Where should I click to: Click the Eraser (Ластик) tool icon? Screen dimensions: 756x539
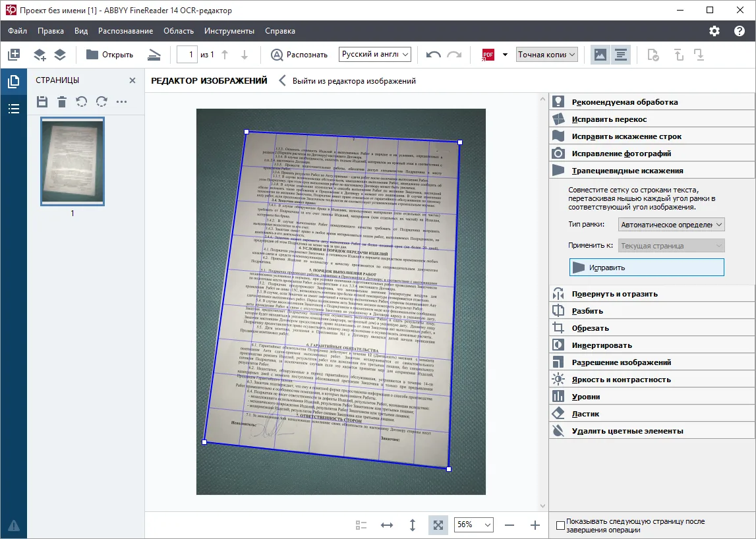(558, 414)
